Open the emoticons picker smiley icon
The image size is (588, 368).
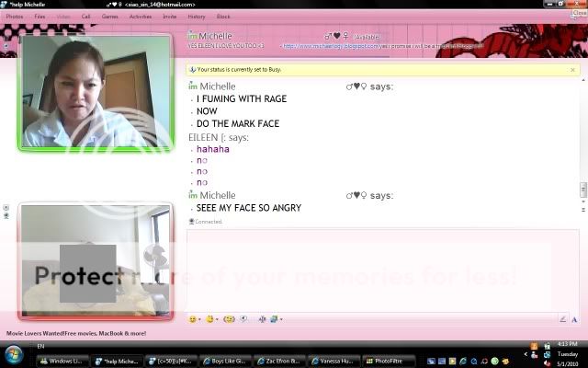pyautogui.click(x=193, y=319)
